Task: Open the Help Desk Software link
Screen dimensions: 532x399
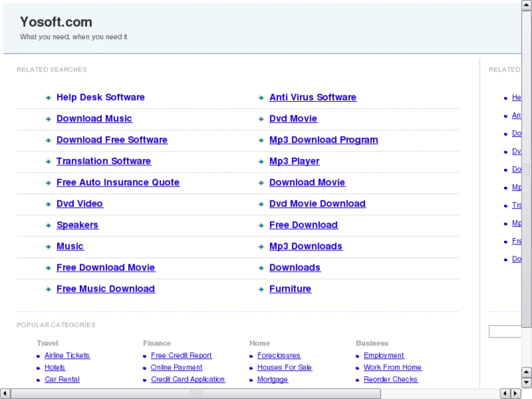Action: pos(100,97)
